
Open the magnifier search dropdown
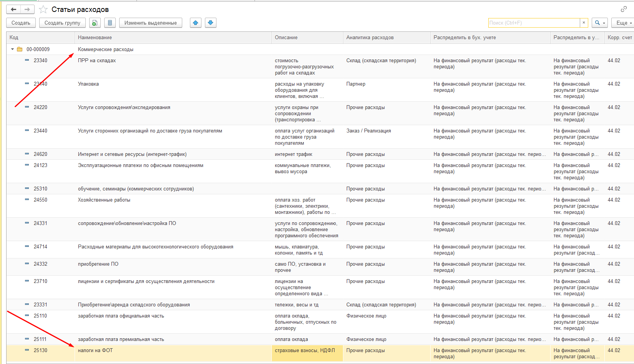pyautogui.click(x=600, y=23)
